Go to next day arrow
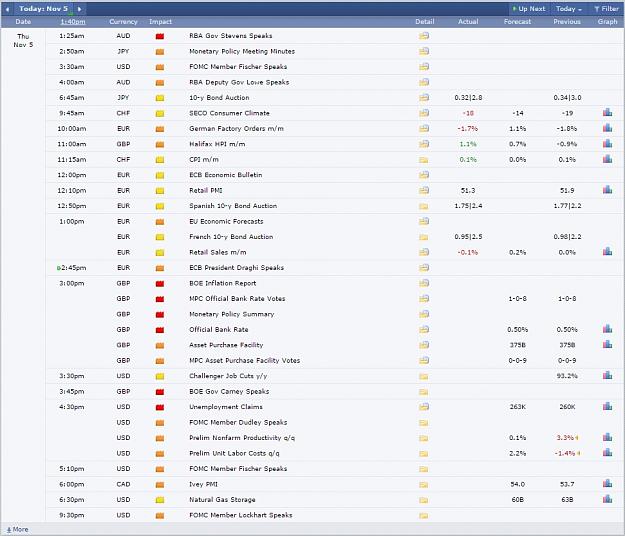This screenshot has height=536, width=625. point(79,9)
